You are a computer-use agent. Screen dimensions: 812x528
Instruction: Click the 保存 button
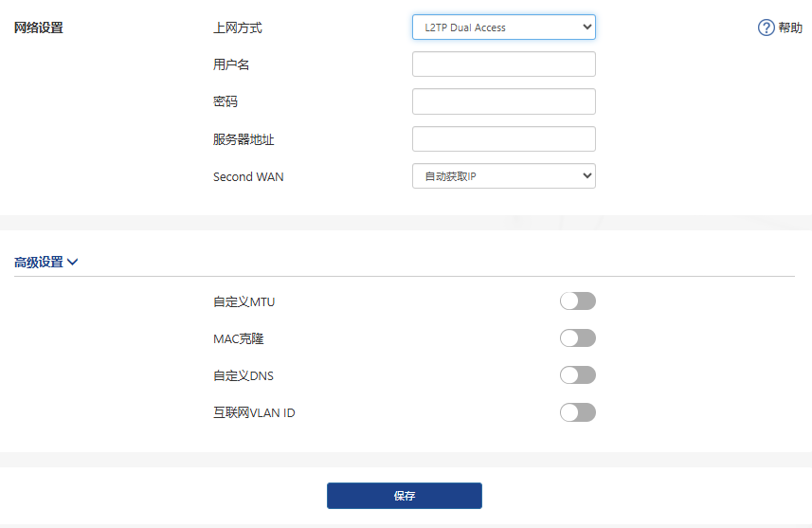(405, 496)
